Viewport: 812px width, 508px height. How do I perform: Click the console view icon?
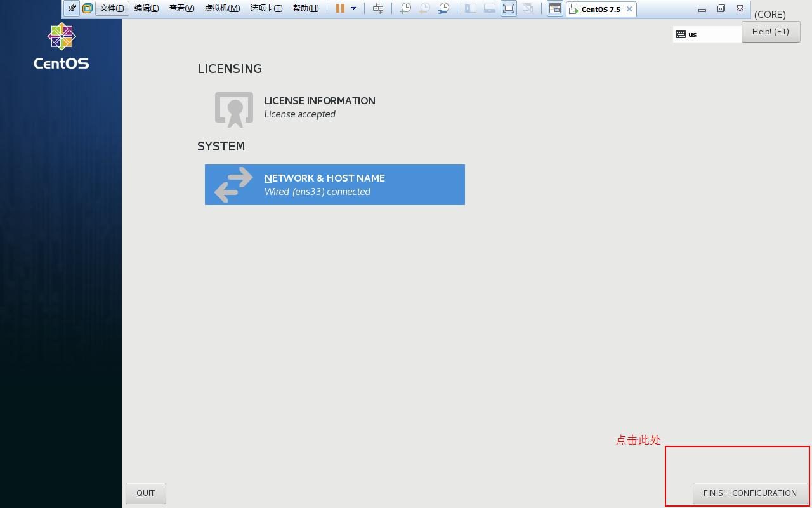point(554,8)
